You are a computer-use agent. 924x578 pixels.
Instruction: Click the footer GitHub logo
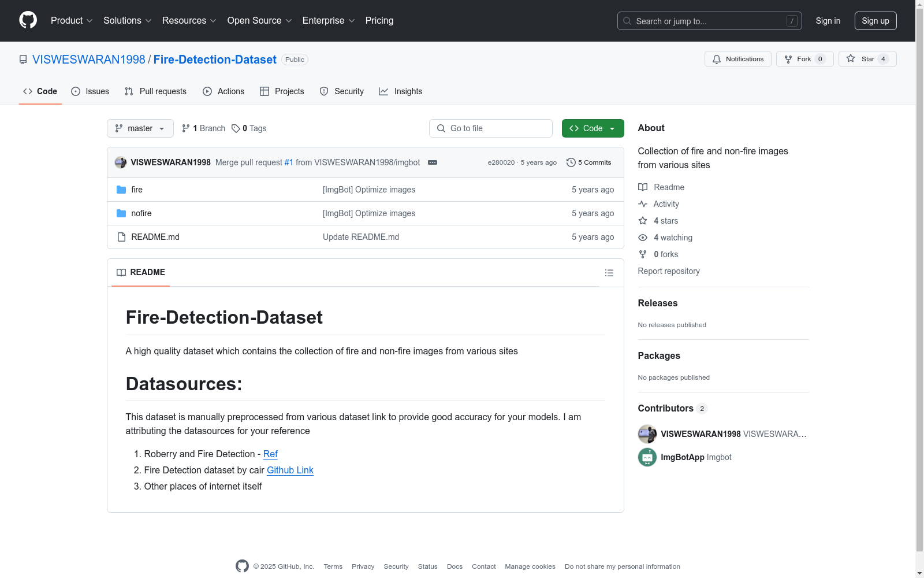click(x=242, y=566)
